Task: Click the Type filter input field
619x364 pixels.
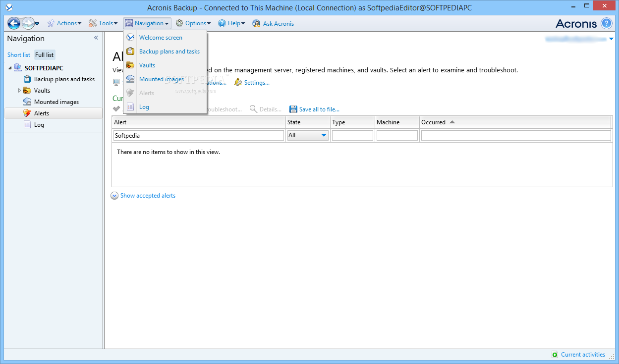Action: point(352,135)
